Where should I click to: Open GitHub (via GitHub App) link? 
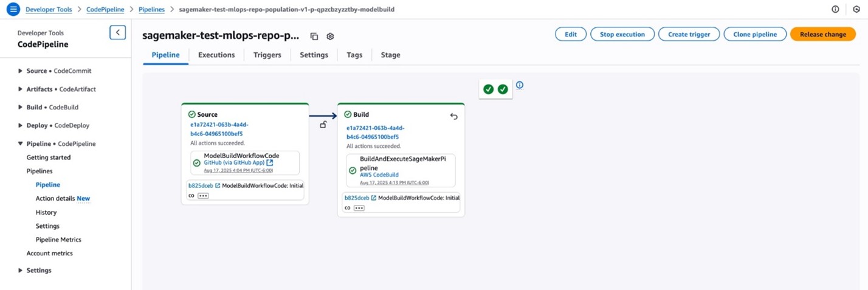click(234, 163)
